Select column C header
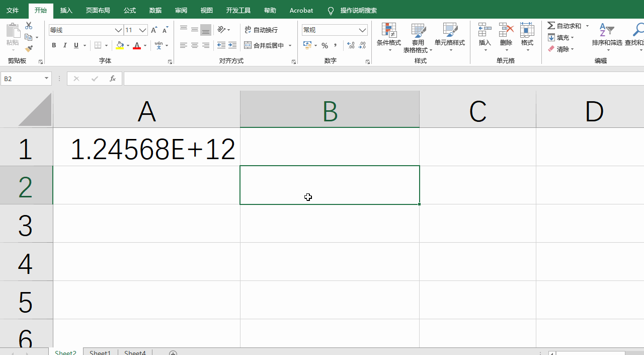 point(477,109)
